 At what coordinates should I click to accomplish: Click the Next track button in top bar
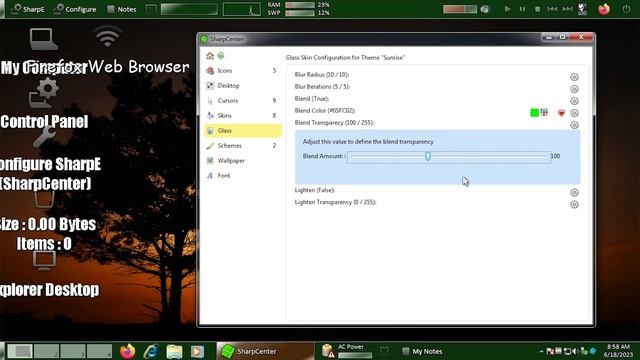pos(567,9)
